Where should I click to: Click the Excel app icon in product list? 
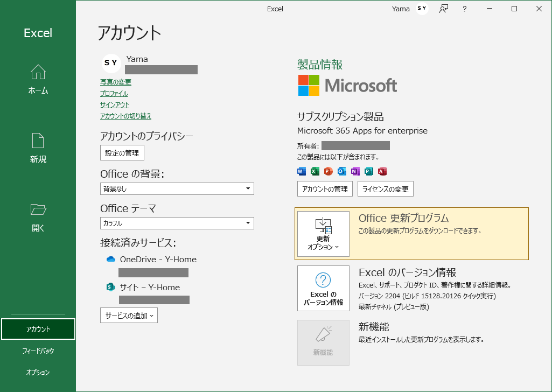click(x=315, y=171)
